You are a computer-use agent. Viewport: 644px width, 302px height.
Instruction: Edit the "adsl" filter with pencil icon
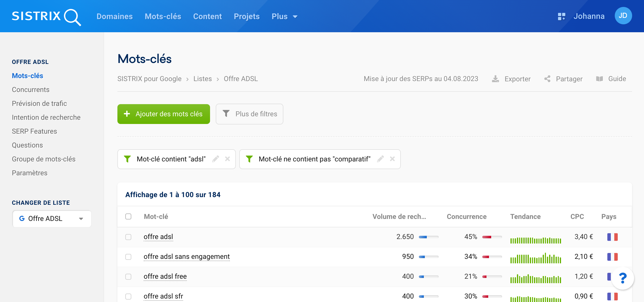tap(215, 159)
